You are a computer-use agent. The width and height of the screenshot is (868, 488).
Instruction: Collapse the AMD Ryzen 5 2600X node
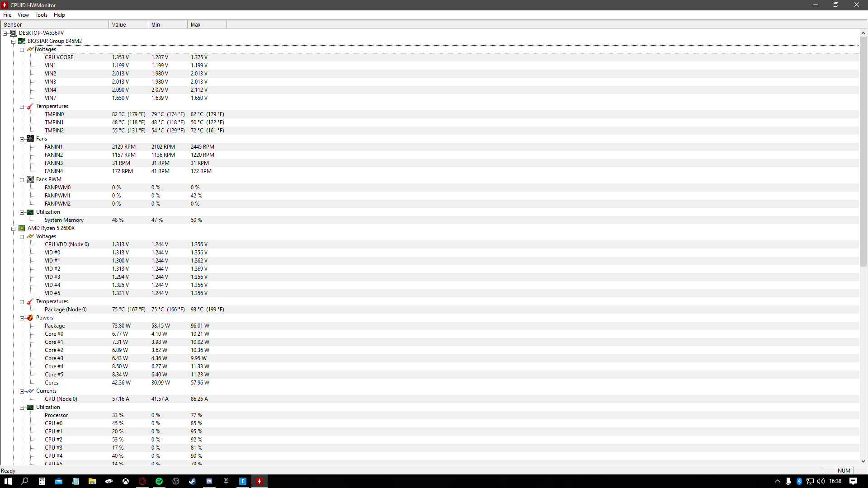pyautogui.click(x=14, y=229)
